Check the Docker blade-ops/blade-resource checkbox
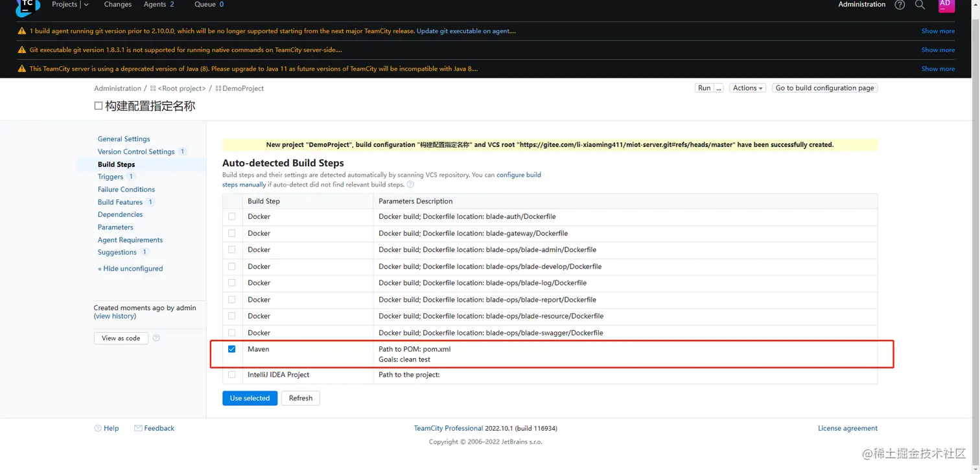Screen dimensions: 980x474 tap(232, 316)
